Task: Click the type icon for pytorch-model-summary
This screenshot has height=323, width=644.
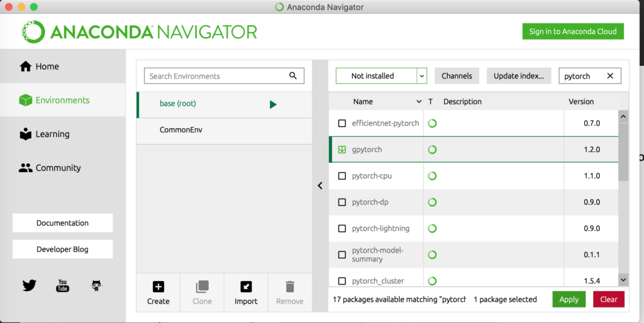Action: pos(432,255)
